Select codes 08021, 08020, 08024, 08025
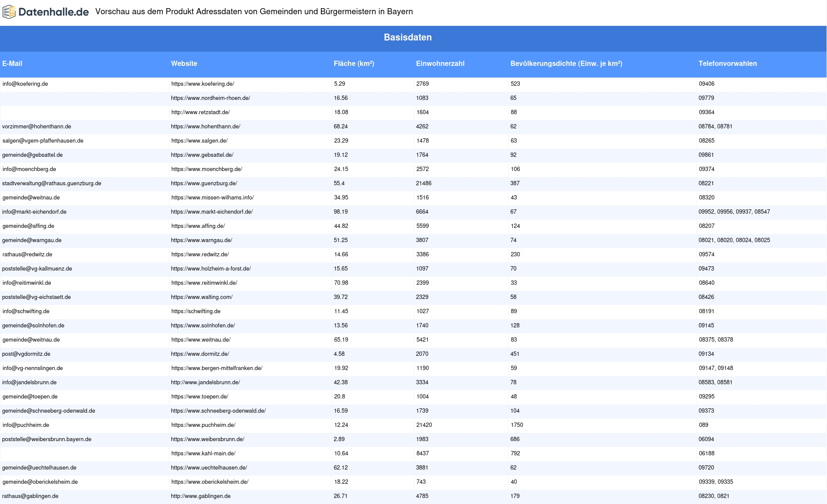Viewport: 827px width, 504px height. pyautogui.click(x=734, y=240)
